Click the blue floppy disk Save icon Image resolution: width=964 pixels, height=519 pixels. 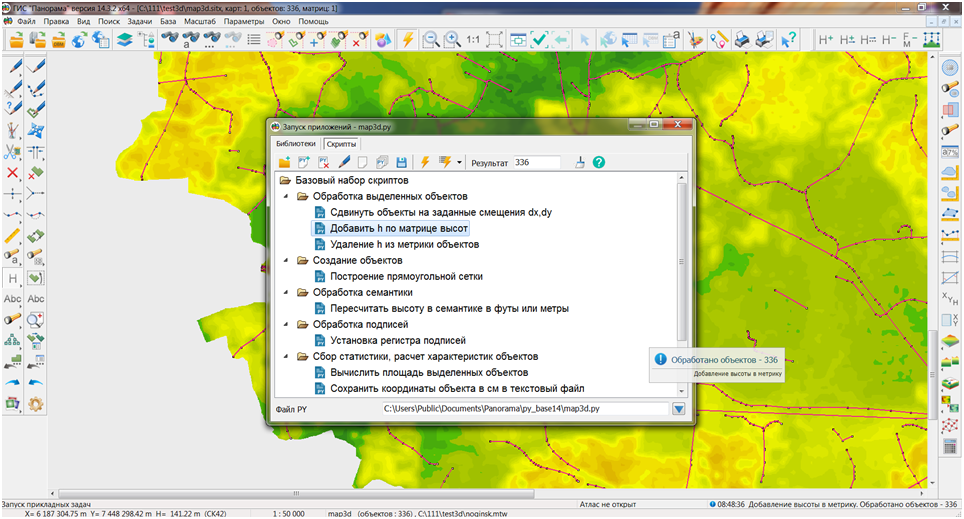[x=401, y=162]
